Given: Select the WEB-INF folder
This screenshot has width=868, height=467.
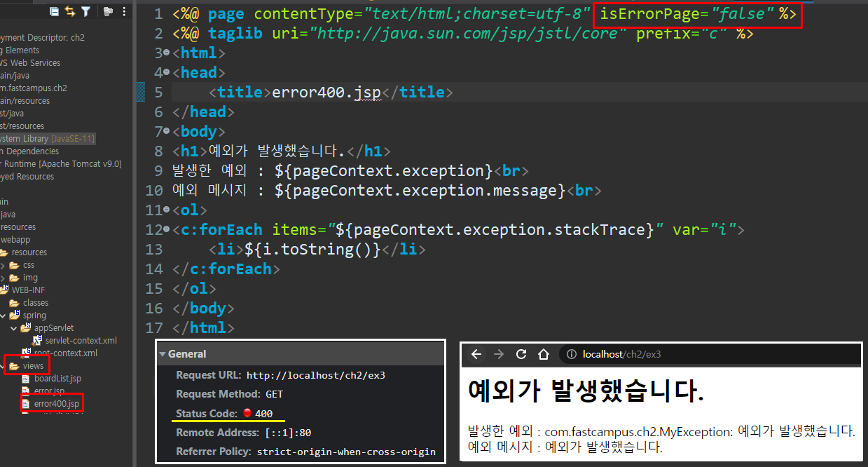Looking at the screenshot, I should (x=29, y=290).
